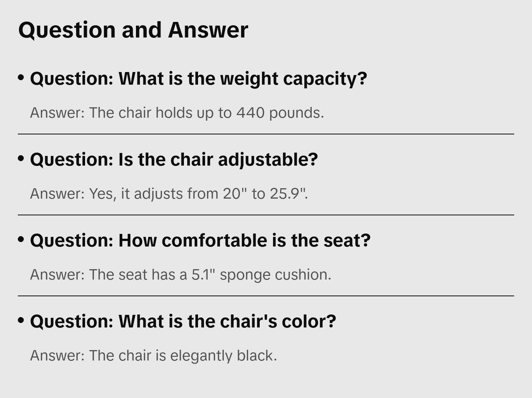Click the divider line below the weight answer
The image size is (532, 398).
(x=266, y=134)
